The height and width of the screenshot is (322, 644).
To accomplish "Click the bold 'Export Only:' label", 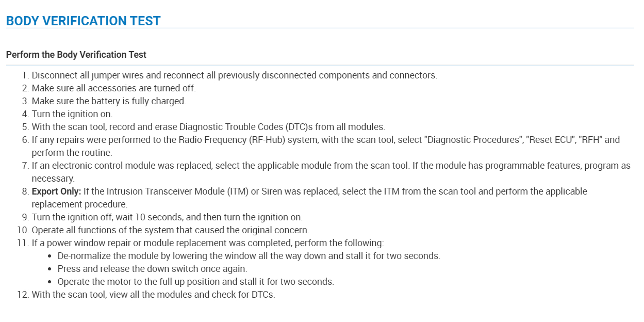I will click(56, 191).
